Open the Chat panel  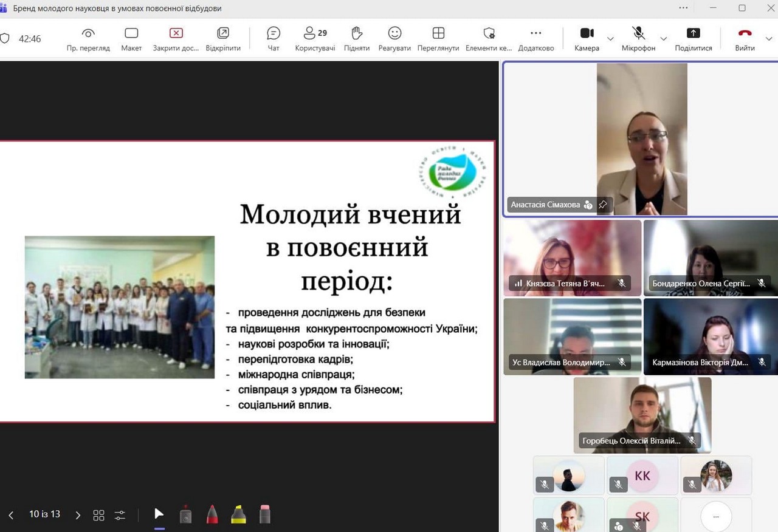coord(274,38)
